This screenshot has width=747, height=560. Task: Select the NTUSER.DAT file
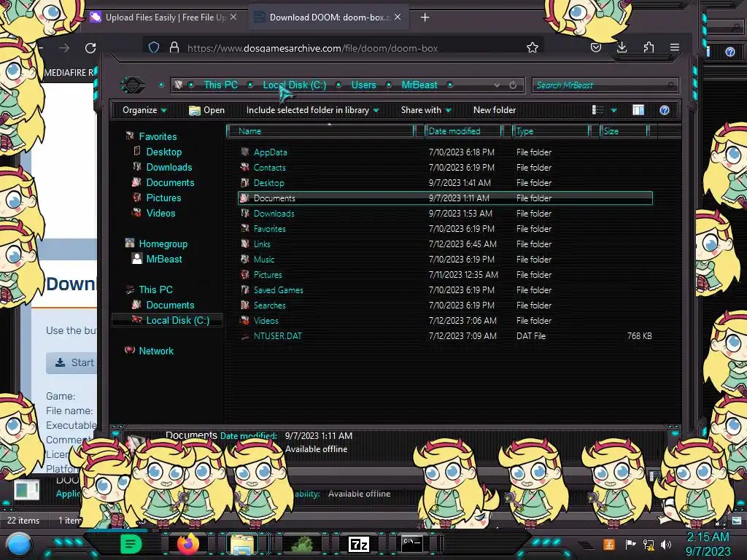(278, 336)
